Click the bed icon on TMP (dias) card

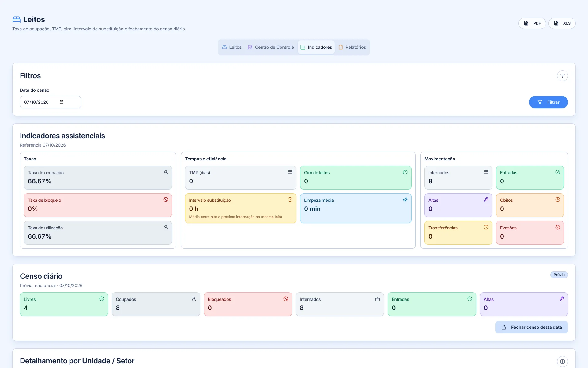290,172
